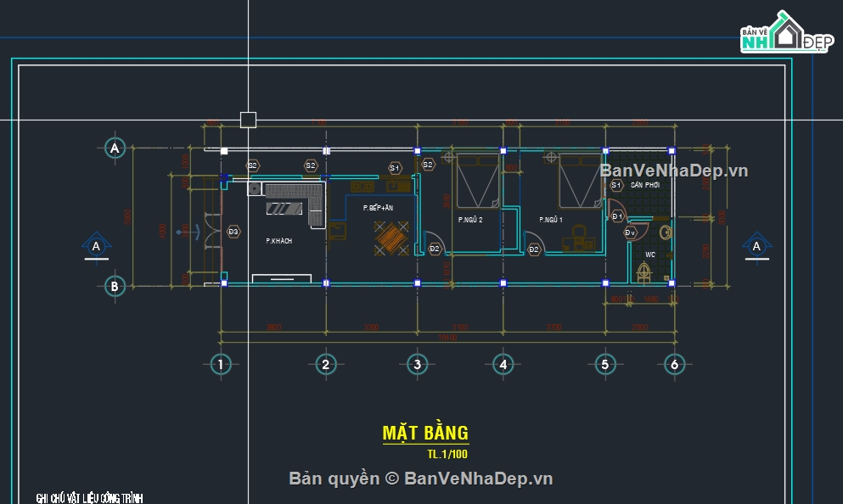This screenshot has height=504, width=843.
Task: Click the P.NGỦ 2 room label
Action: pos(470,219)
